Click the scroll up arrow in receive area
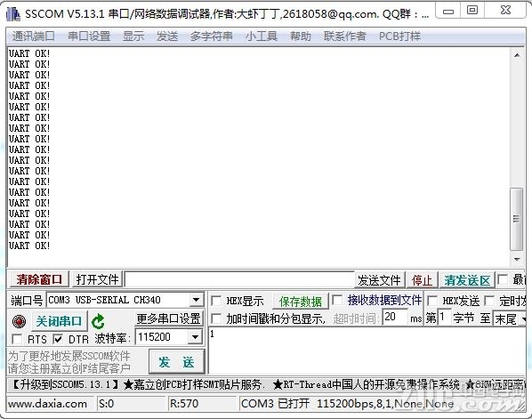This screenshot has height=419, width=532. [x=517, y=55]
